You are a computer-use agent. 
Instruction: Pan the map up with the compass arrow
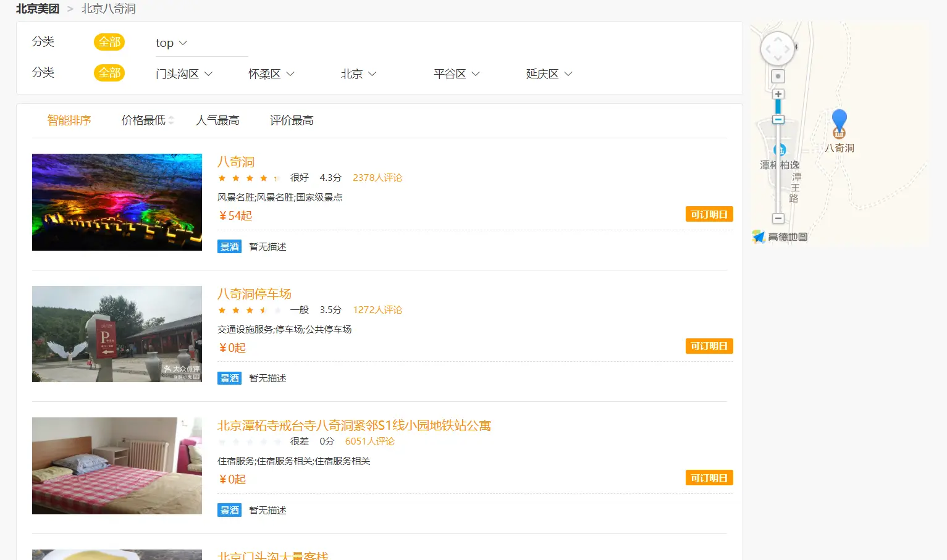(778, 38)
